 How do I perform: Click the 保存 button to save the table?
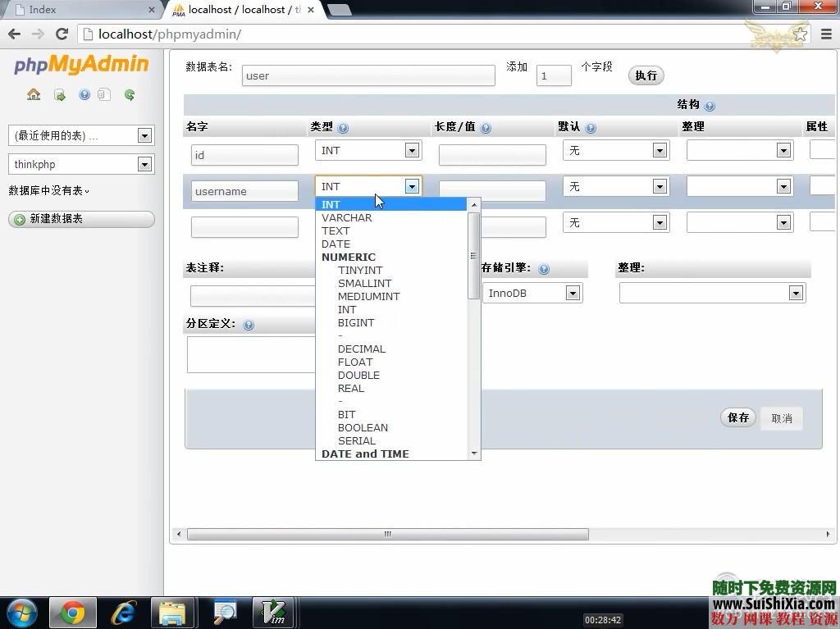[737, 417]
